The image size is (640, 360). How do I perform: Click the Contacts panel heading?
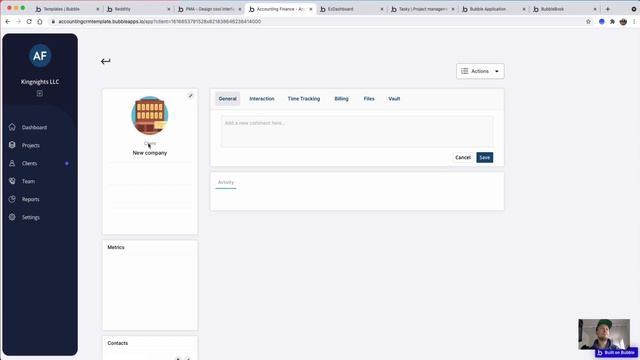click(x=118, y=343)
